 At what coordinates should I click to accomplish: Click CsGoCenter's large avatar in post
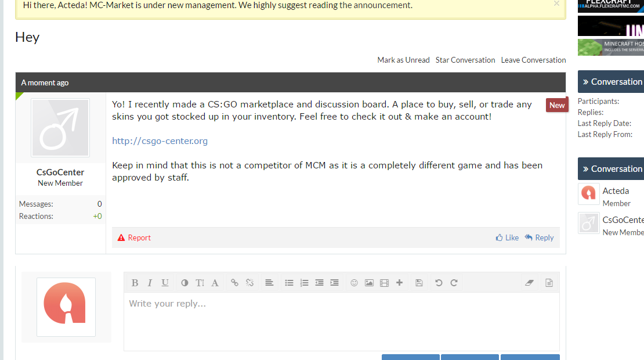point(60,127)
